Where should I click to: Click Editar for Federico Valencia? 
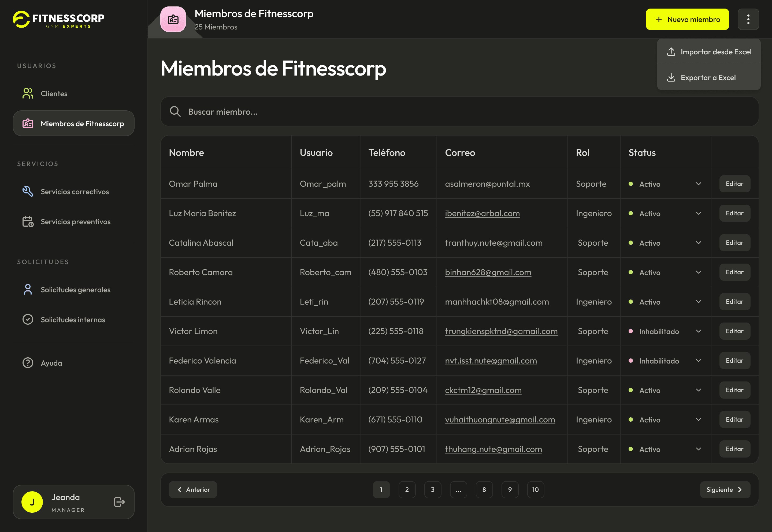pyautogui.click(x=734, y=360)
